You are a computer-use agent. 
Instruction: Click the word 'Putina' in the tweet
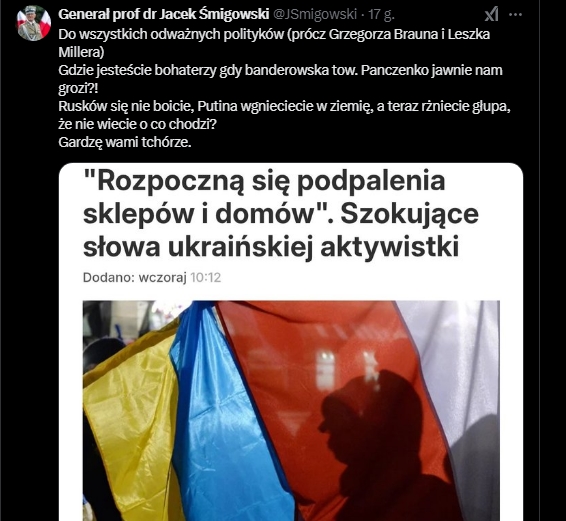click(218, 107)
